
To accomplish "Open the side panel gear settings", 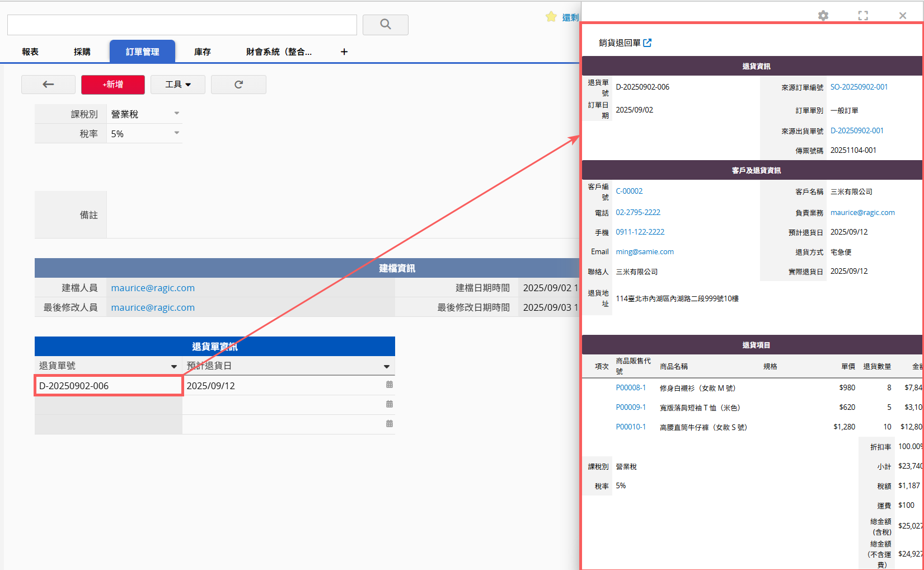I will [823, 16].
